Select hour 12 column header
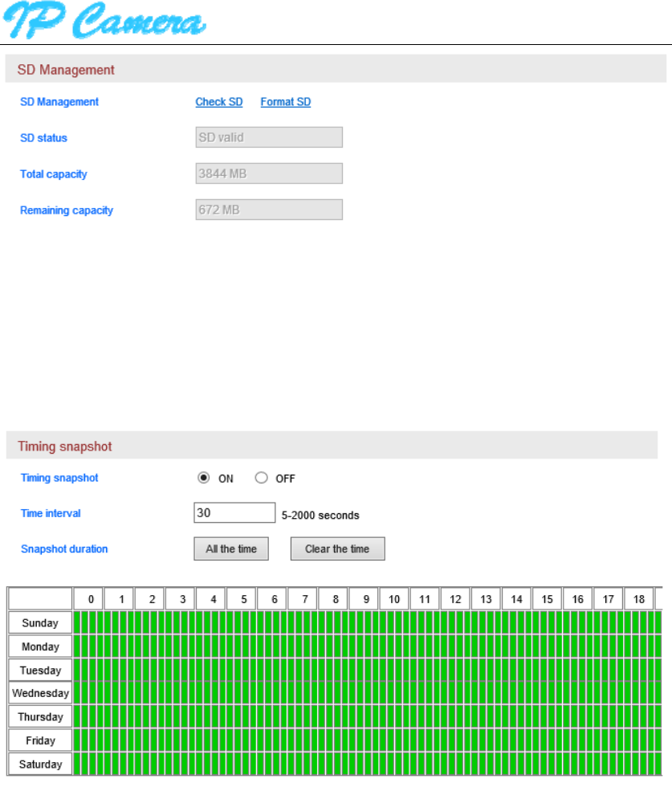Viewport: 672px width, 787px height. pos(456,599)
